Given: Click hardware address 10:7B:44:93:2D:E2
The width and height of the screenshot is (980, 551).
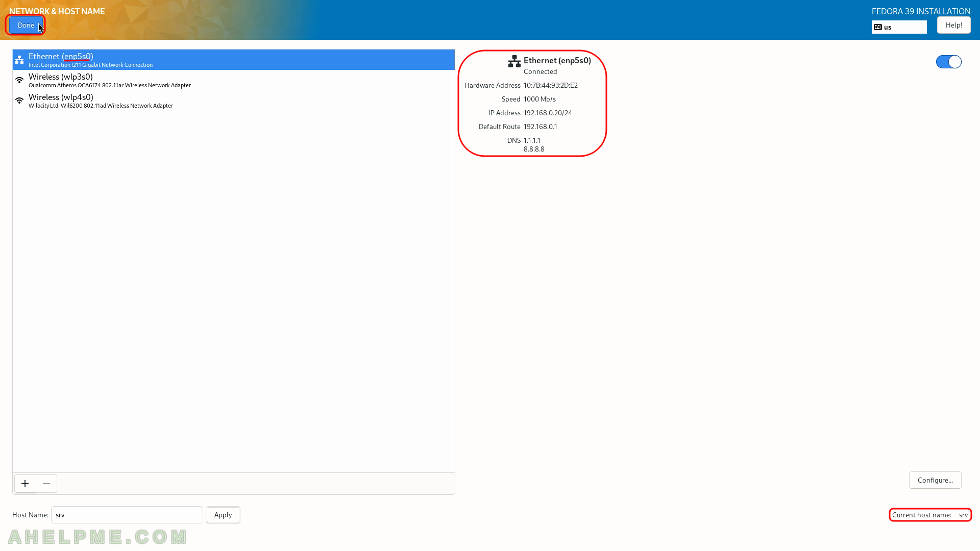Looking at the screenshot, I should (550, 85).
